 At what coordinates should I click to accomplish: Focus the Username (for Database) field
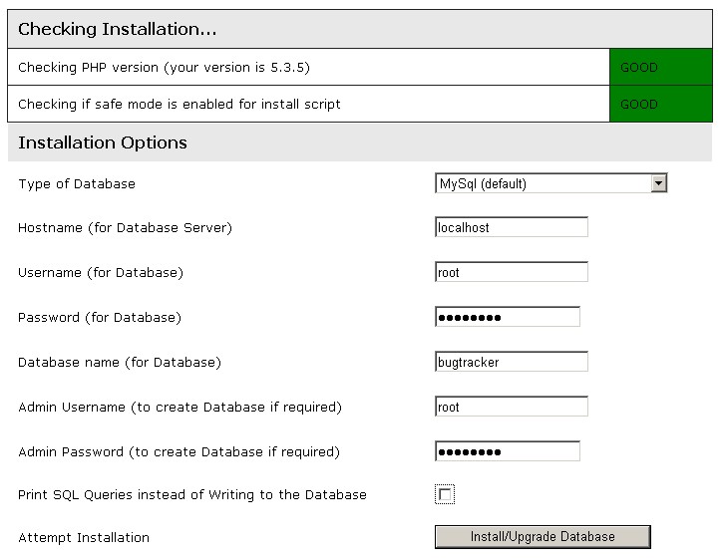[x=512, y=272]
